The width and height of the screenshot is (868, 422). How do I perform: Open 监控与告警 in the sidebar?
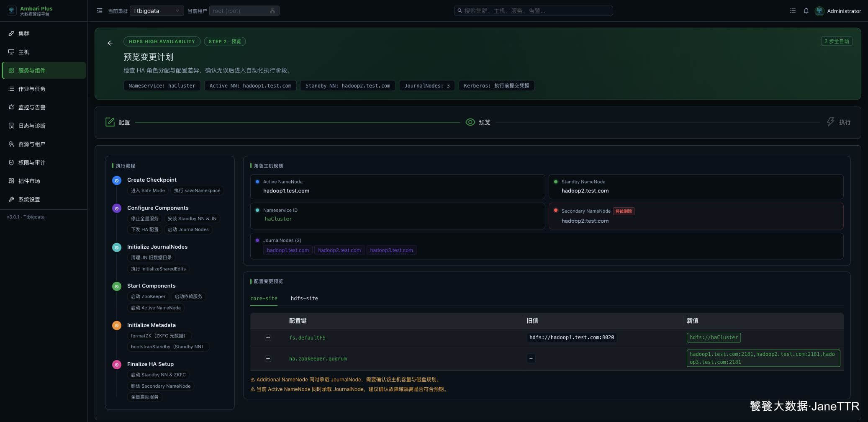click(44, 107)
